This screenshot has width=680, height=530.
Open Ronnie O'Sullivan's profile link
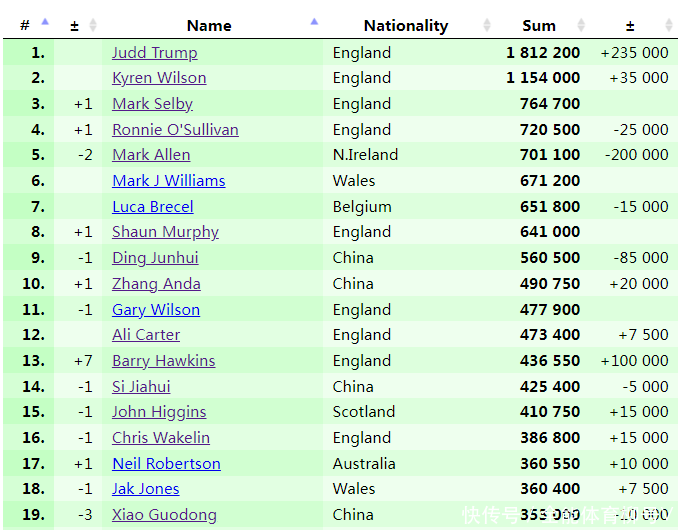175,129
